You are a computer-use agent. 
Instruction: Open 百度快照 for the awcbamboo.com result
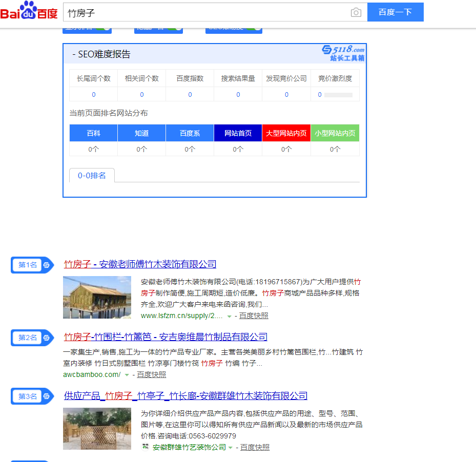point(151,374)
